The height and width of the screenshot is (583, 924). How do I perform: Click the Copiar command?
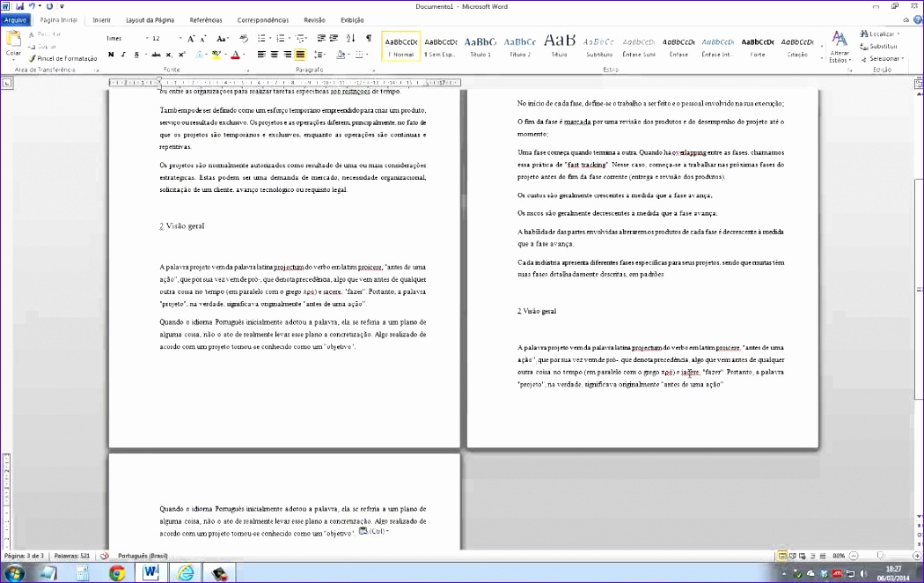[x=42, y=46]
